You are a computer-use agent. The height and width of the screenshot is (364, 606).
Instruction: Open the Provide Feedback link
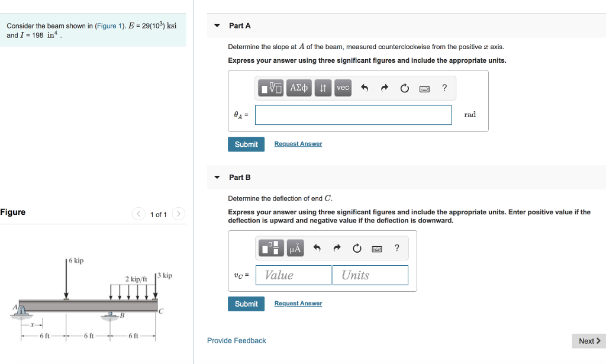pyautogui.click(x=236, y=340)
